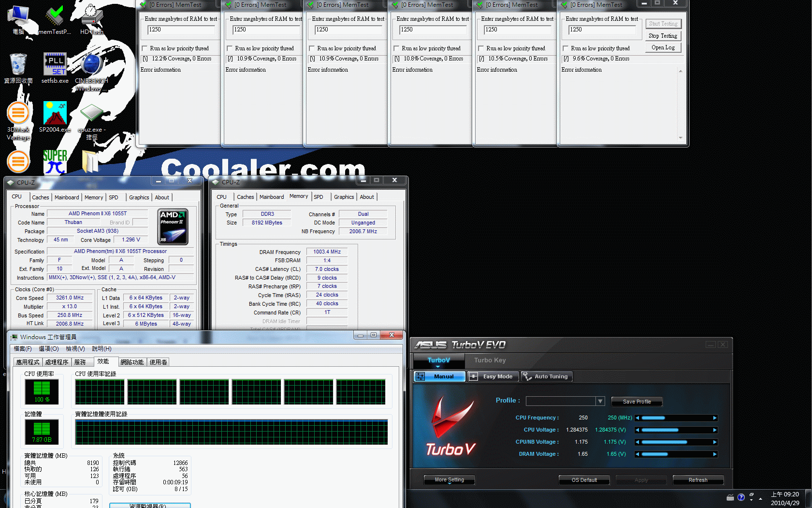Click the CPU Frequency slider bar
Screen dimensions: 812x508
tap(676, 418)
